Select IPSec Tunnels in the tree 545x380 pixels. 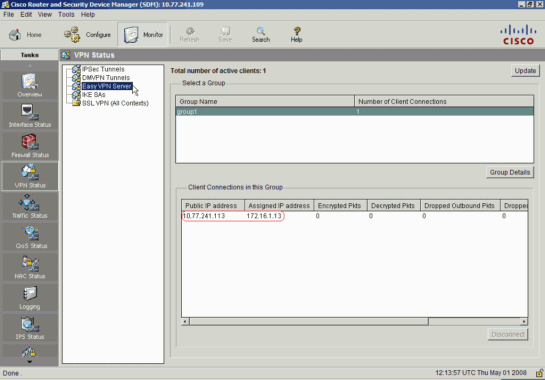point(103,69)
